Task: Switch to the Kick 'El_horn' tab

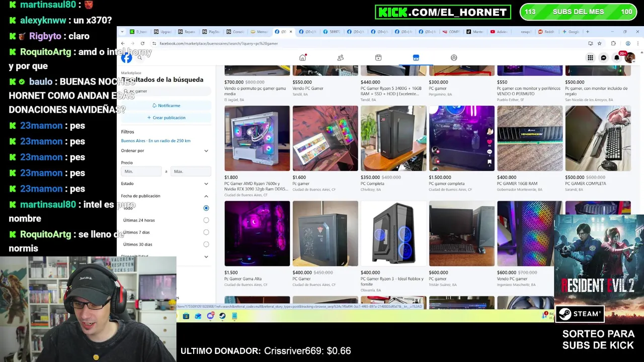Action: pyautogui.click(x=139, y=32)
